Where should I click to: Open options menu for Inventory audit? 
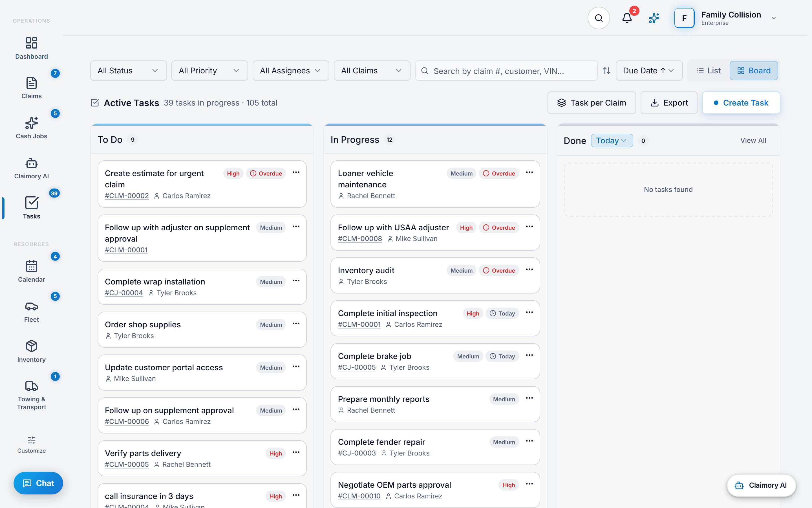[x=529, y=270]
